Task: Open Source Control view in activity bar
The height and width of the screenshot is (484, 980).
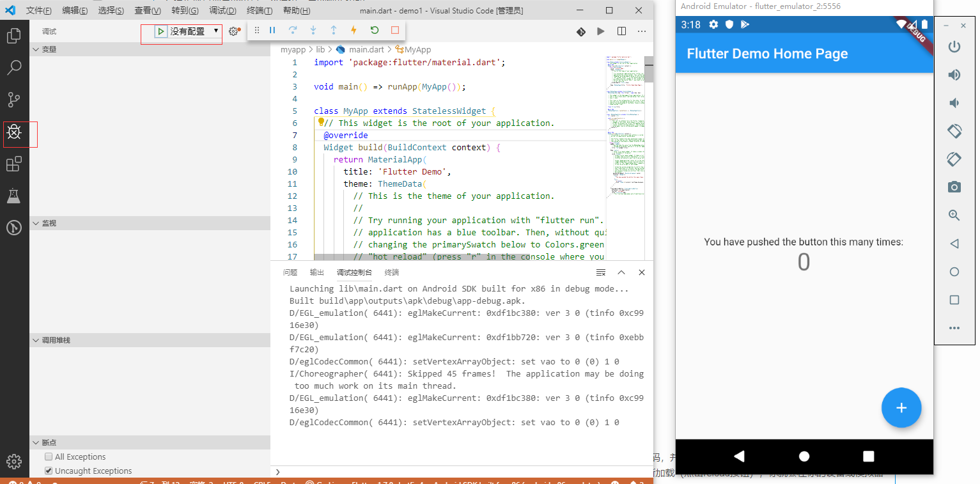Action: click(x=14, y=100)
